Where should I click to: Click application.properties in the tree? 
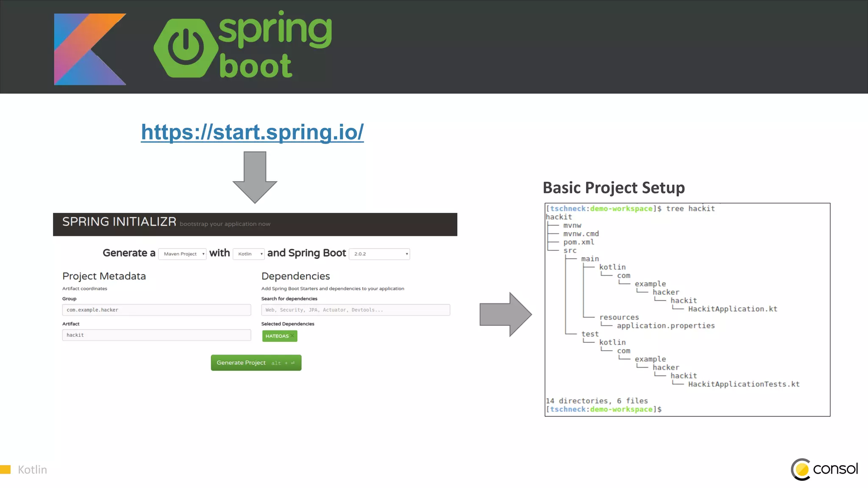click(x=666, y=326)
